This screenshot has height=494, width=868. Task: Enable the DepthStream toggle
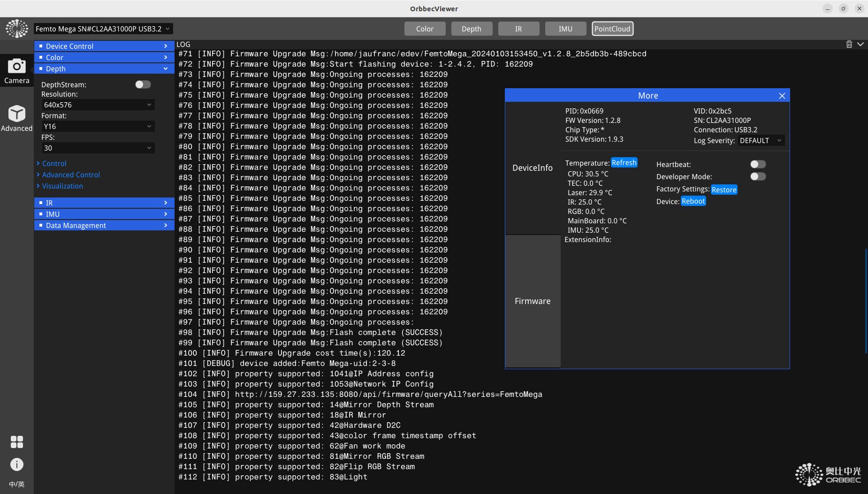(143, 84)
